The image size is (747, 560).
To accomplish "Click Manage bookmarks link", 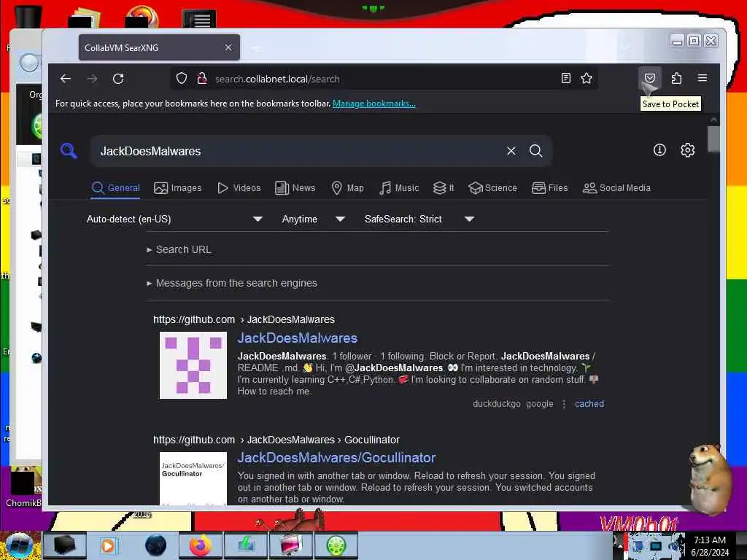I will tap(374, 104).
